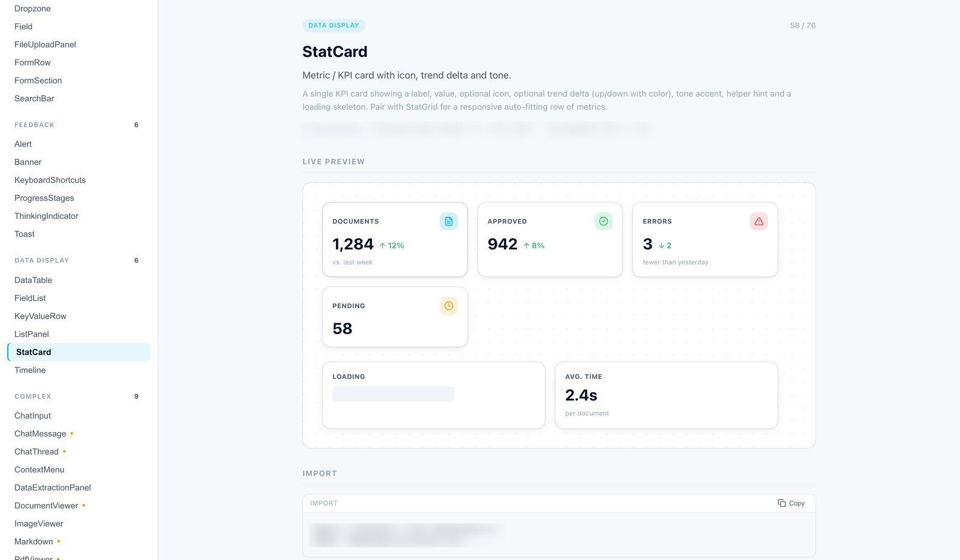Viewport: 960px width, 560px height.
Task: Click the document icon on Documents card
Action: 448,221
